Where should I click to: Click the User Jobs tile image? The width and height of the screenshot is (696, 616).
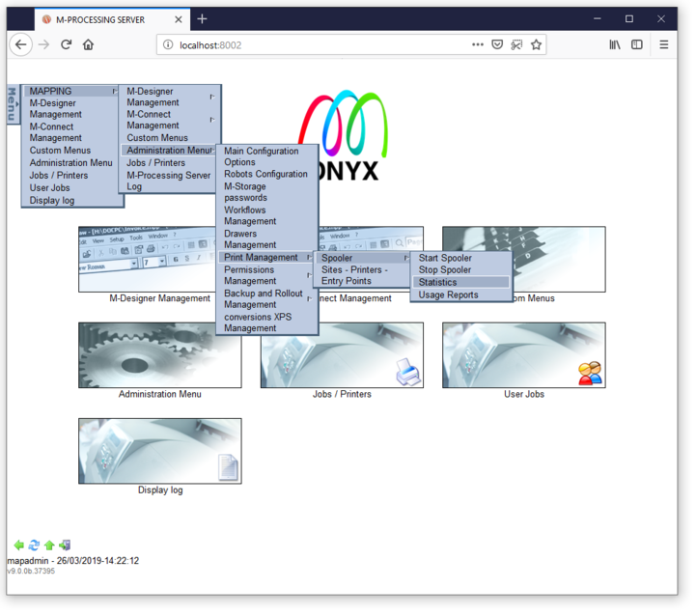523,355
